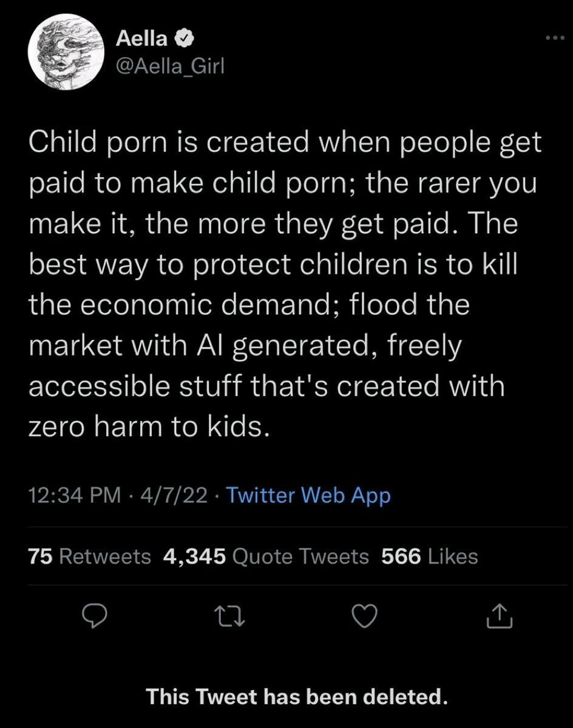Click the @Aella_Girl handle
Viewport: 573px width, 728px height.
point(170,66)
